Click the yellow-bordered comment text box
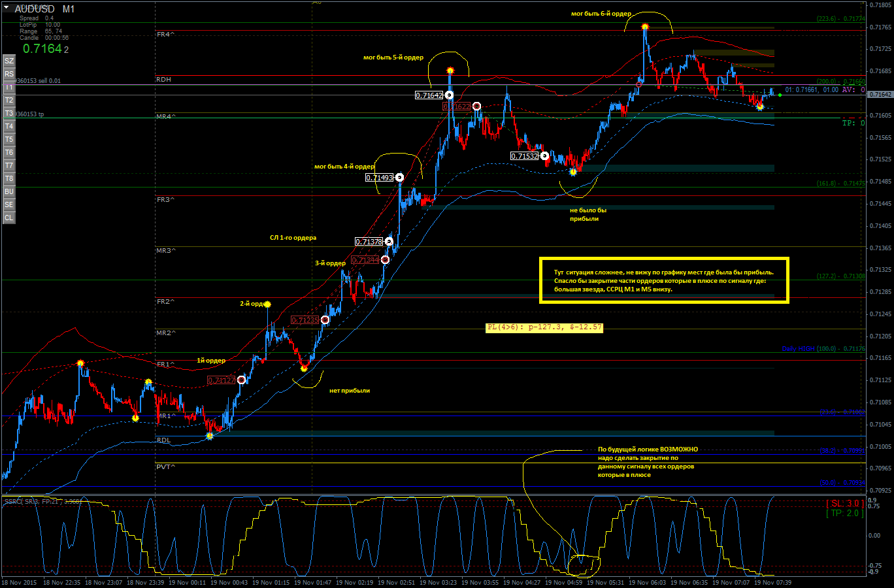Image resolution: width=894 pixels, height=588 pixels. click(664, 280)
